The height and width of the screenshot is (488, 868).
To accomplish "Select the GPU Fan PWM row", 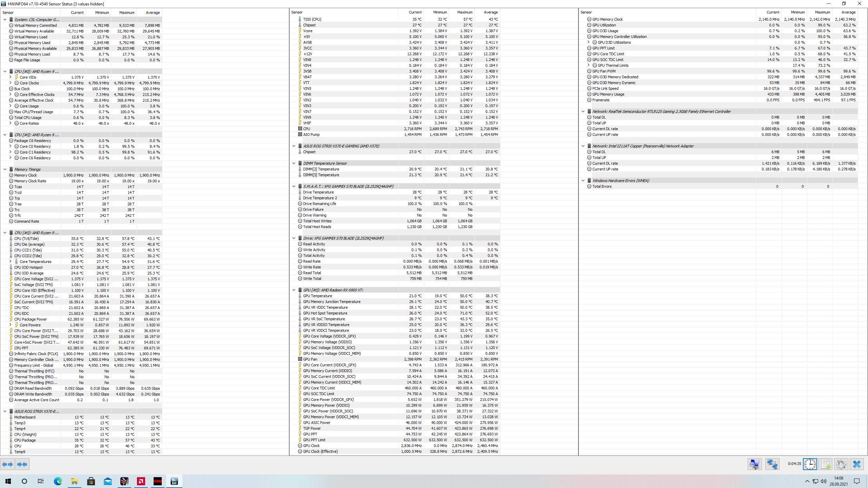I will [718, 71].
